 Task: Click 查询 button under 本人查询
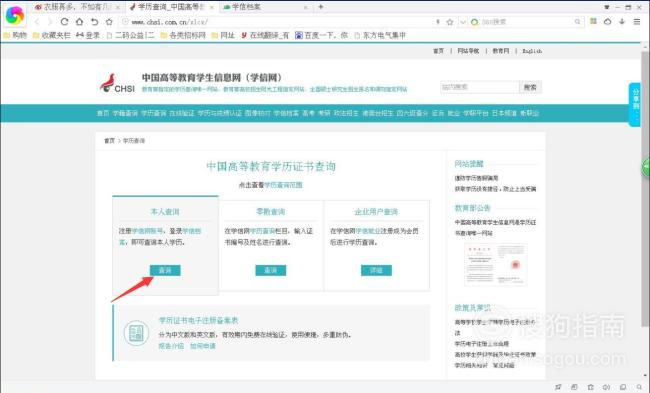click(165, 270)
